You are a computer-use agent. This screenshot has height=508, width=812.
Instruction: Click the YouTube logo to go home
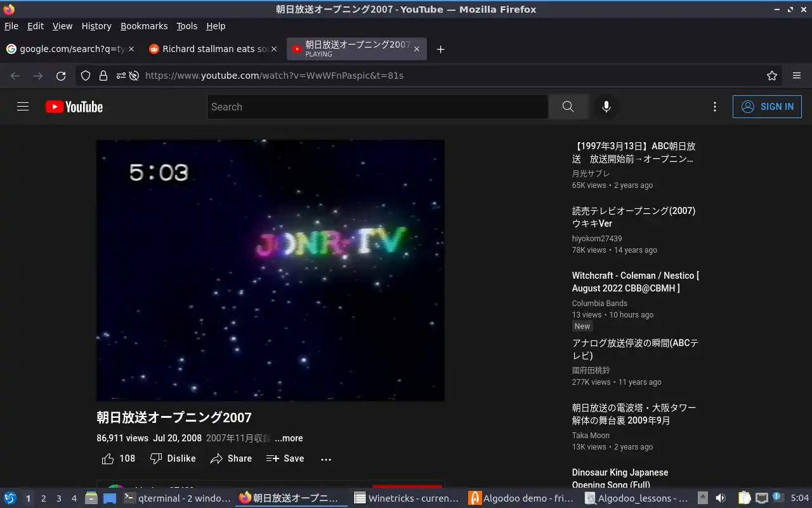click(x=74, y=107)
